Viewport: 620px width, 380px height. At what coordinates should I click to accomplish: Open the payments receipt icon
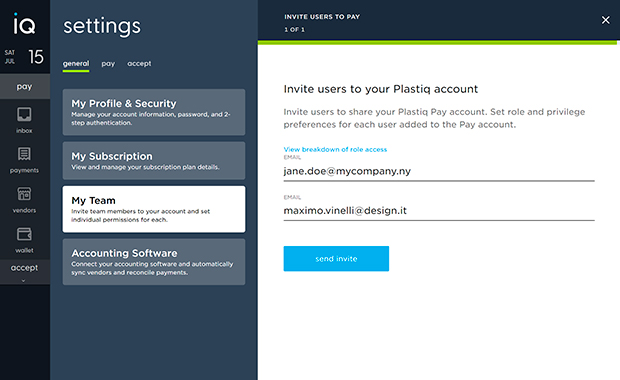(x=24, y=154)
